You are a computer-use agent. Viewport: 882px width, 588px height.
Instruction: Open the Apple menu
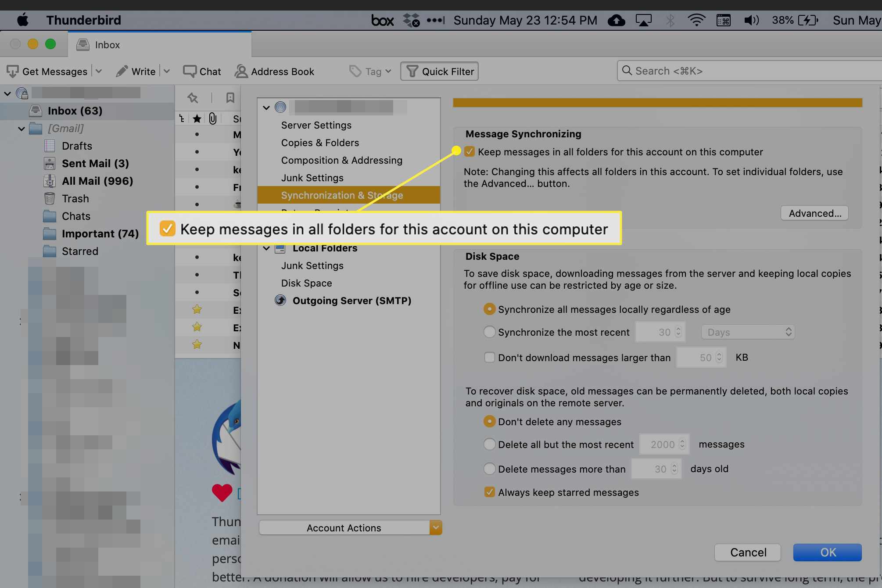point(23,20)
